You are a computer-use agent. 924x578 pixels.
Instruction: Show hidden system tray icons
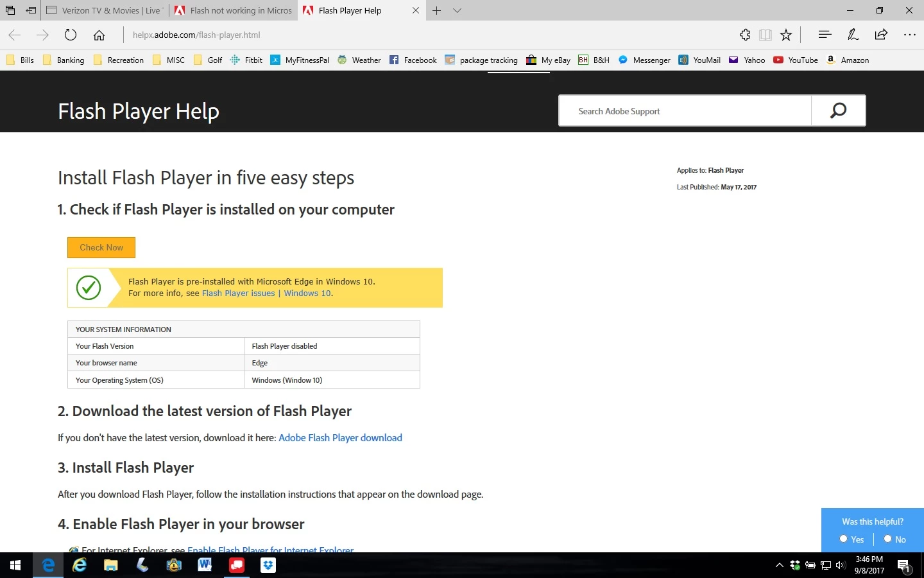pos(780,565)
